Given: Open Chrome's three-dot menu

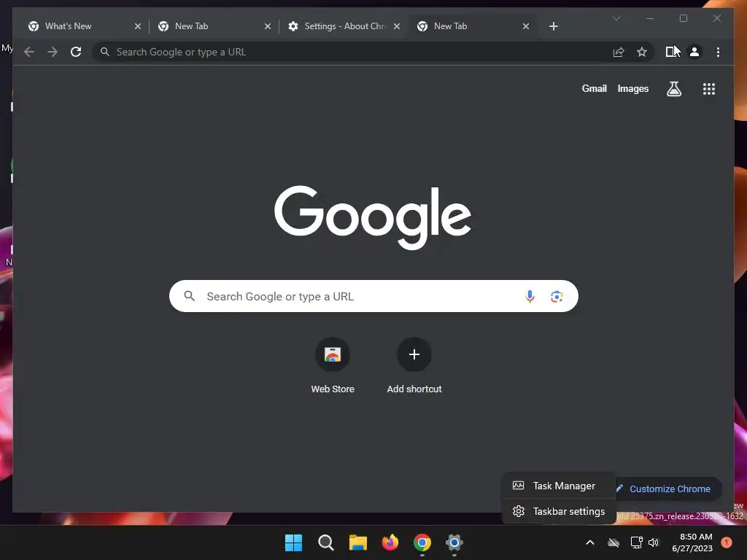Looking at the screenshot, I should (x=718, y=52).
